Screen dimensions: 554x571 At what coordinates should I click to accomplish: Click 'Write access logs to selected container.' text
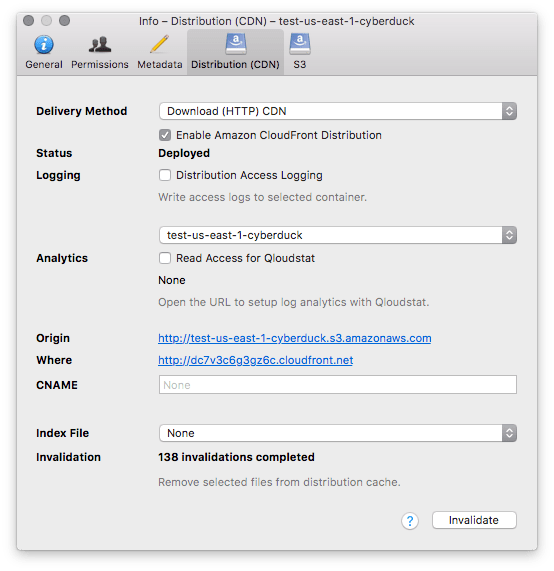[263, 197]
